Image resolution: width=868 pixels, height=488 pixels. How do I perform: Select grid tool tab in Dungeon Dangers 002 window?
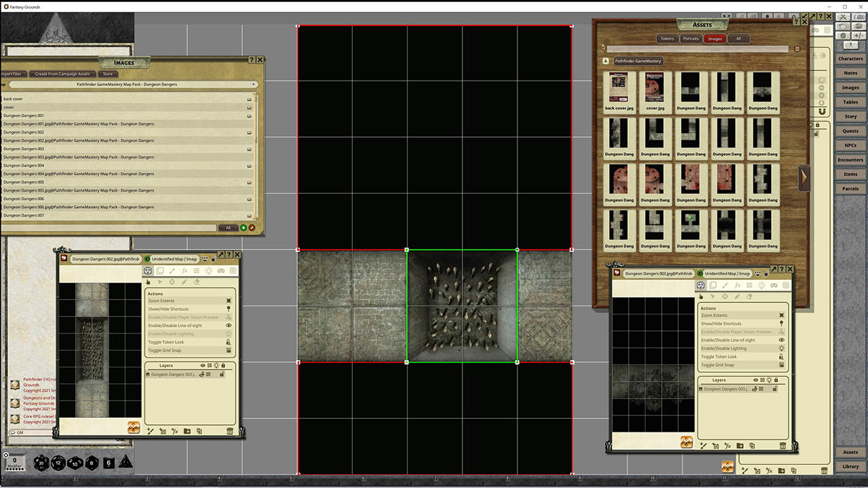click(x=233, y=271)
